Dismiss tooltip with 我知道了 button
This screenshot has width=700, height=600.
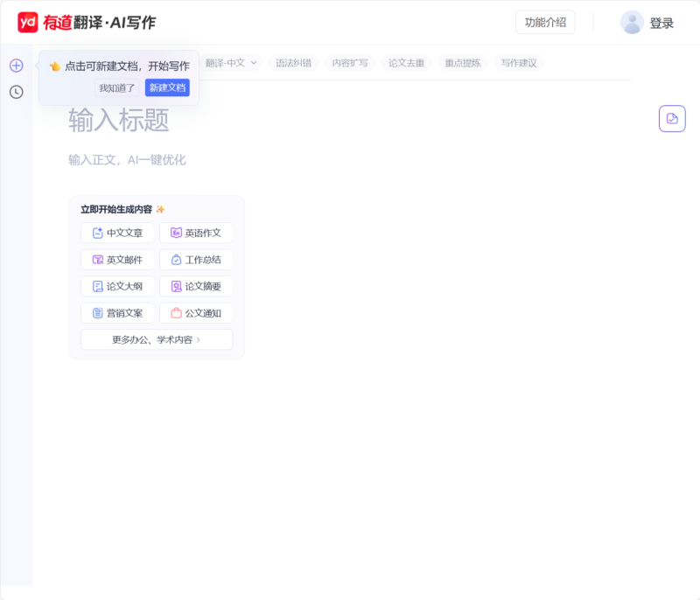(x=117, y=87)
